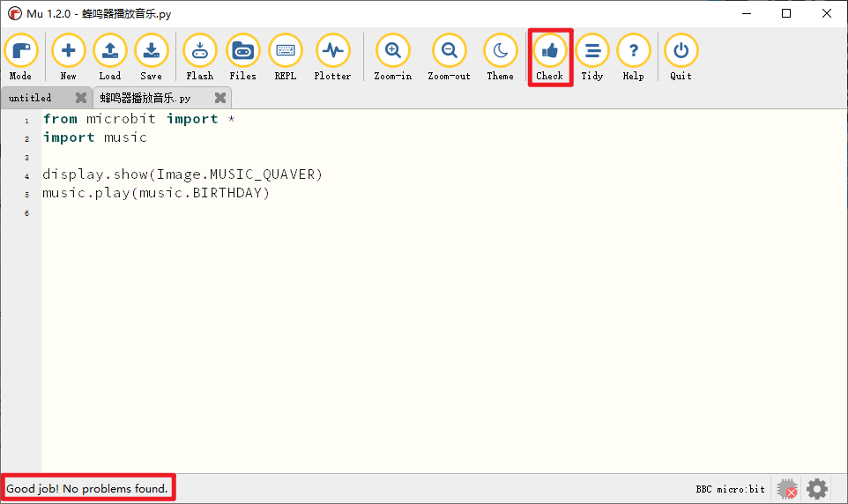The image size is (848, 504).
Task: Click line number 6 in the margin
Action: [26, 213]
